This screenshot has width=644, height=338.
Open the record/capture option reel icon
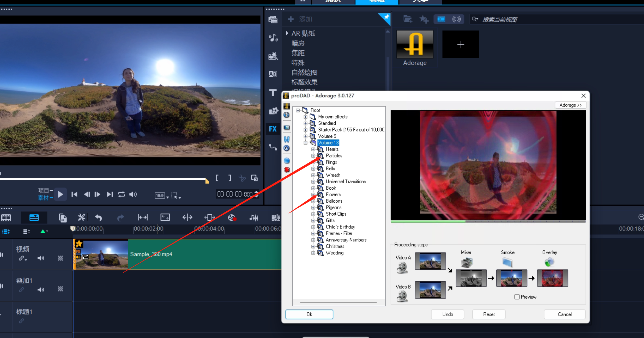point(232,218)
